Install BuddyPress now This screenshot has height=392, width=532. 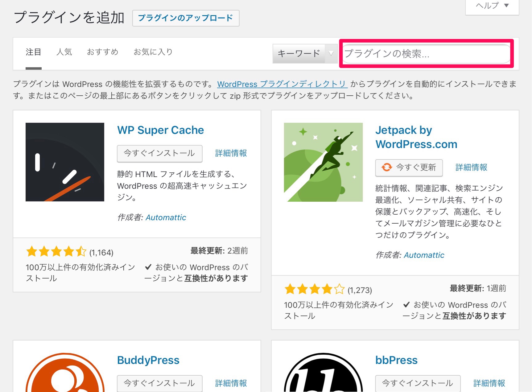(x=159, y=383)
